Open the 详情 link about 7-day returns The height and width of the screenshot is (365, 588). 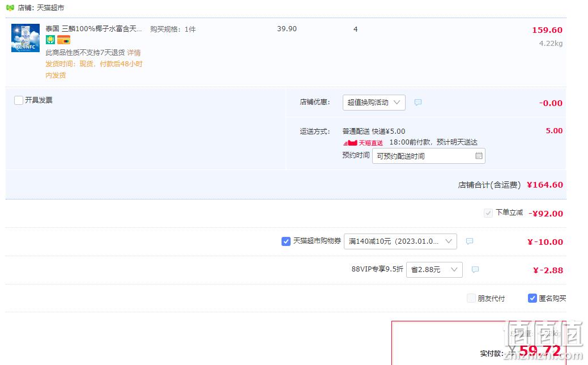tap(134, 53)
